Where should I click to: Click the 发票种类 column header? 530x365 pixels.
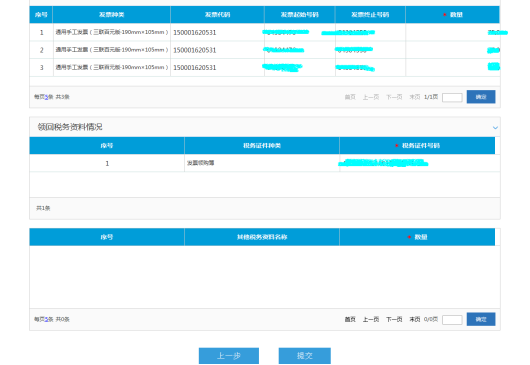pyautogui.click(x=112, y=15)
